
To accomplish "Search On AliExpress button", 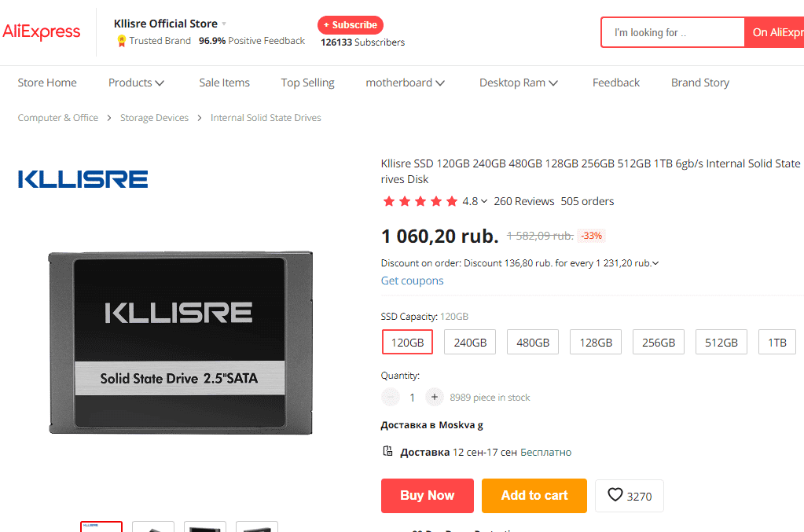I will click(774, 32).
